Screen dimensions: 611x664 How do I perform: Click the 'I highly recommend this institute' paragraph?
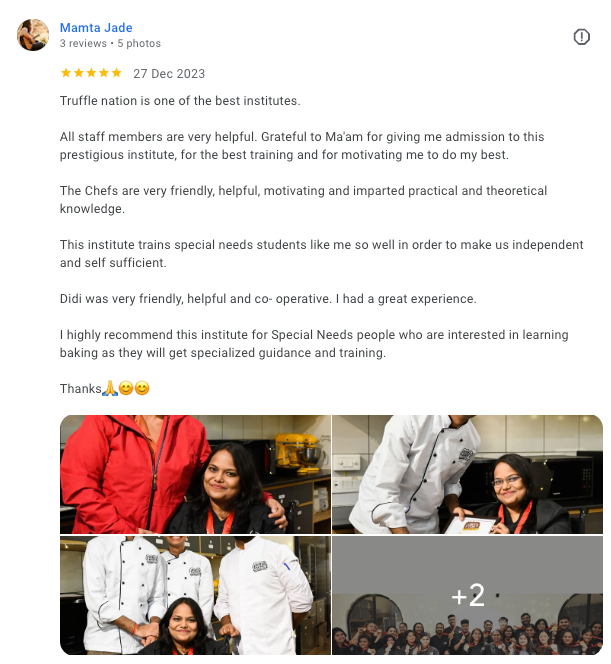(314, 344)
